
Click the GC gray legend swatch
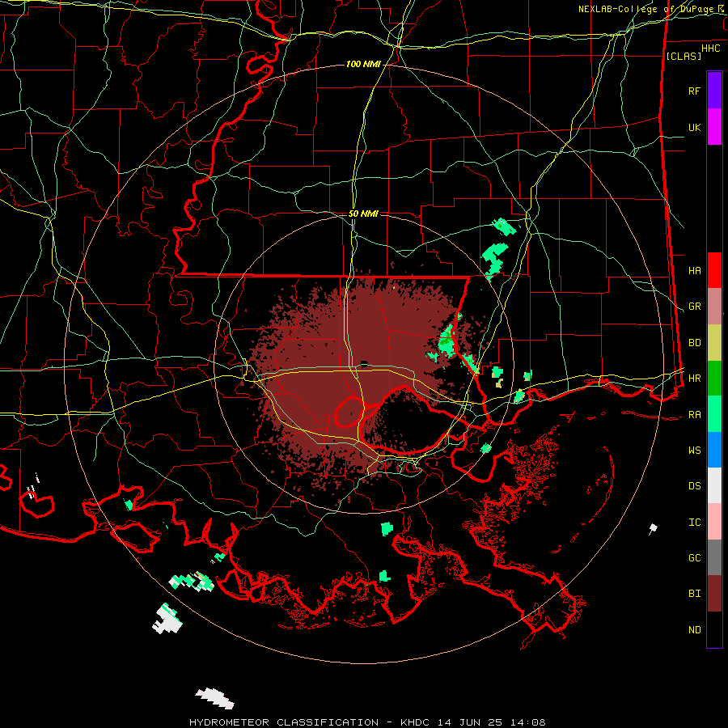[714, 557]
